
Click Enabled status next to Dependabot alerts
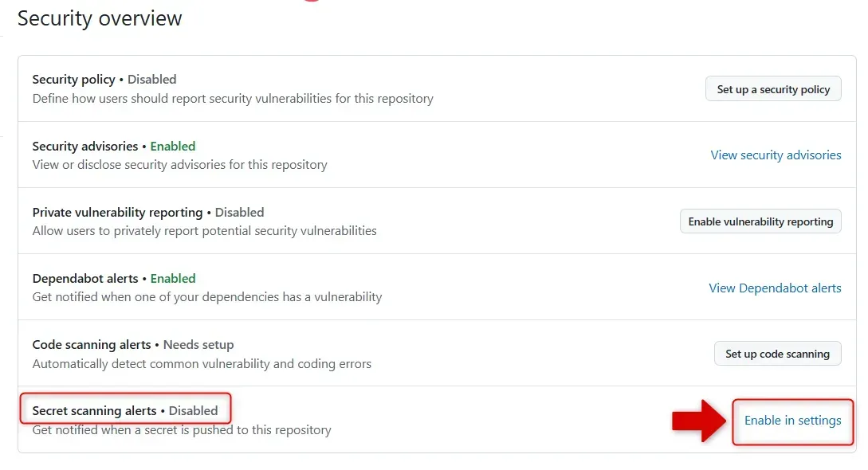pyautogui.click(x=173, y=279)
